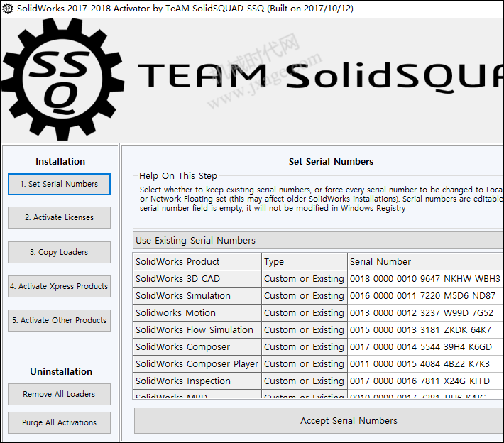Image resolution: width=504 pixels, height=443 pixels.
Task: Click the gear icon in title bar
Action: click(8, 9)
